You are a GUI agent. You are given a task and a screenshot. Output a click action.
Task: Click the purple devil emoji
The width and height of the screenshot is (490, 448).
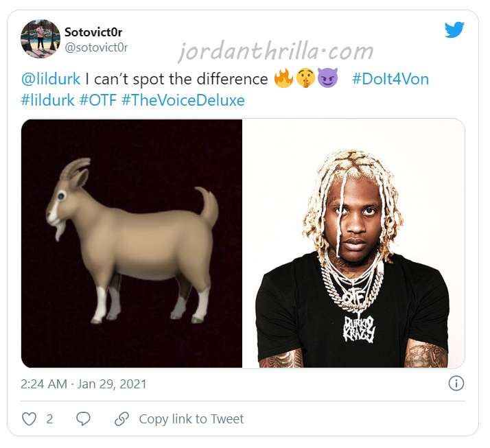point(327,78)
